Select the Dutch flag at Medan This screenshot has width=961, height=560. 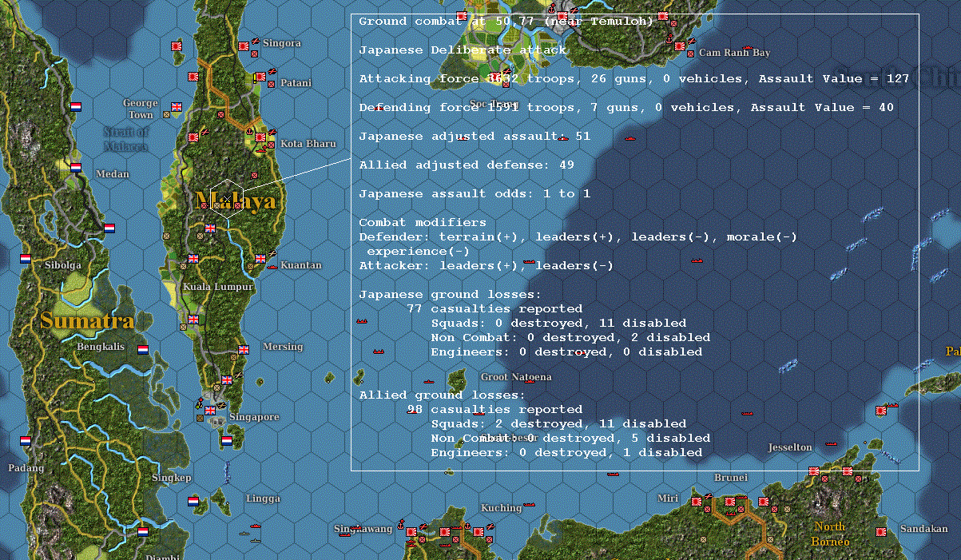tap(76, 168)
